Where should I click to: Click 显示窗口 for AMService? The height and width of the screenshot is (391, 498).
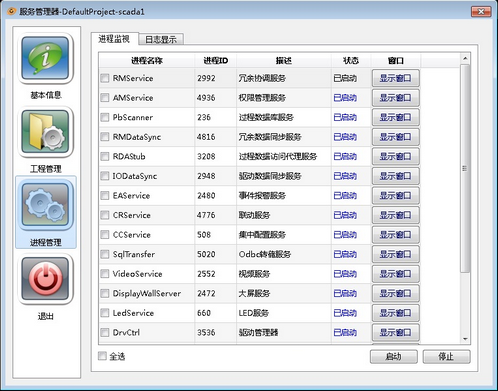pyautogui.click(x=395, y=98)
